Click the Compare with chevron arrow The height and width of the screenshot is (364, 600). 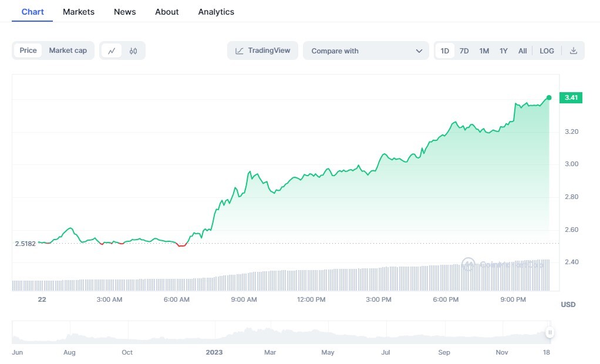(419, 51)
